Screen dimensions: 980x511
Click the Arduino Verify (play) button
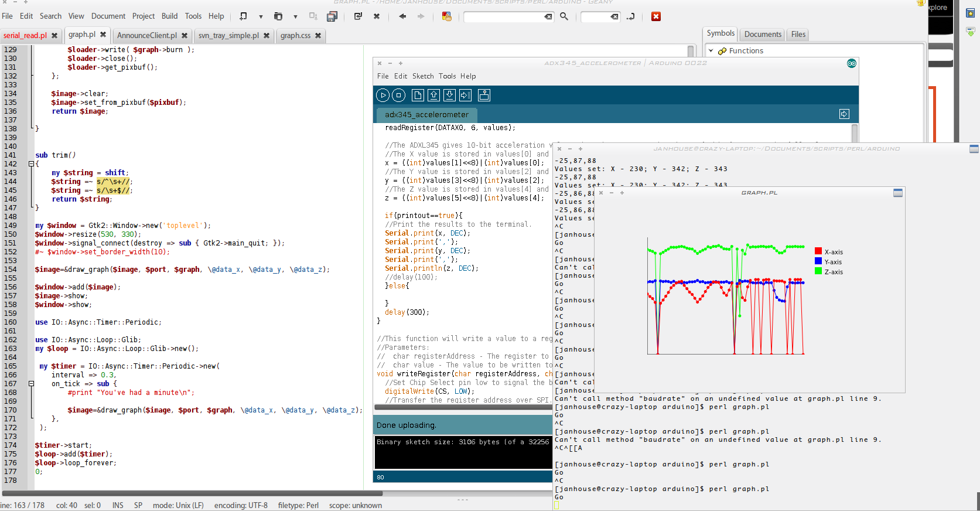click(383, 95)
